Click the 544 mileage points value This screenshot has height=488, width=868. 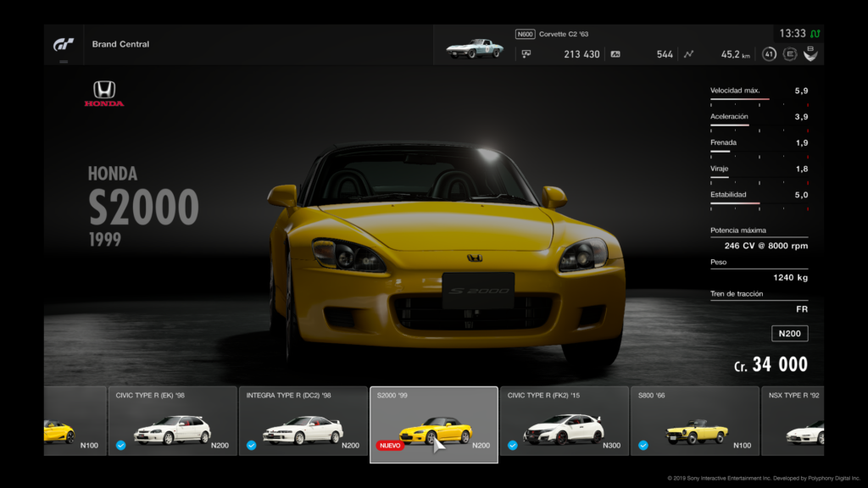click(x=665, y=54)
